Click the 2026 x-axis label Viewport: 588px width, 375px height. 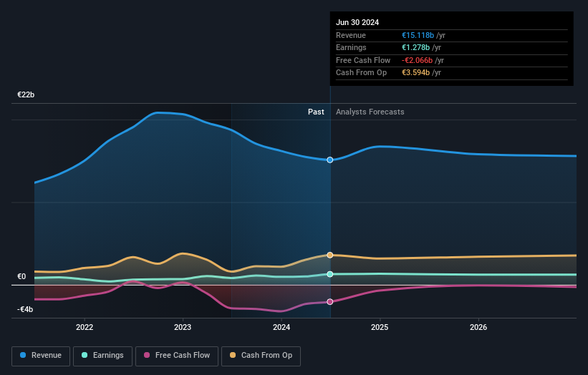478,328
